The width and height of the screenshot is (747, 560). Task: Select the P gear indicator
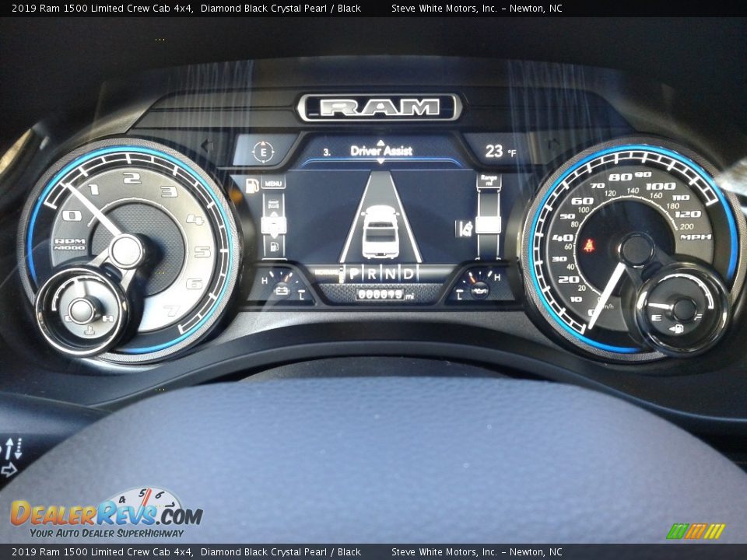pos(355,274)
